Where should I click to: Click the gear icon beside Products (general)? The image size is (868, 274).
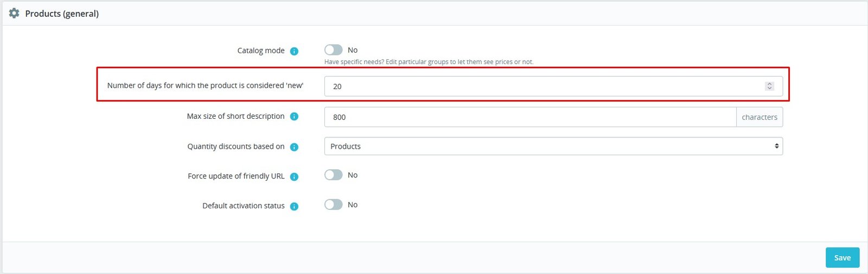pos(14,13)
